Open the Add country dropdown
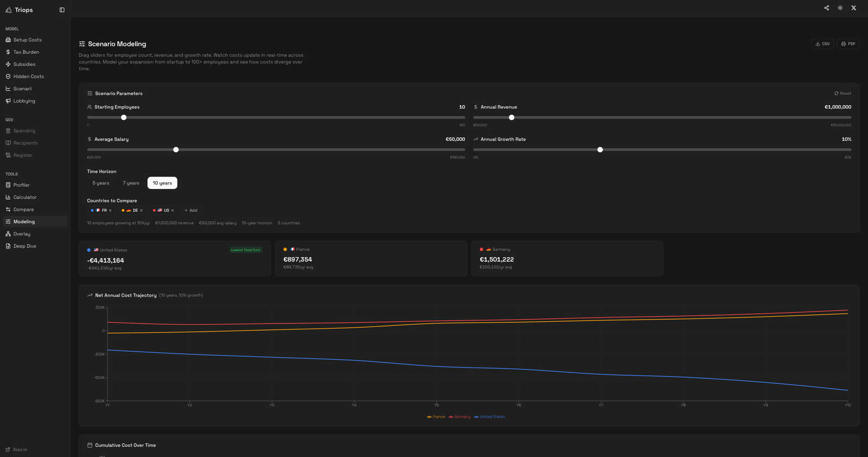This screenshot has width=868, height=457. pyautogui.click(x=191, y=211)
